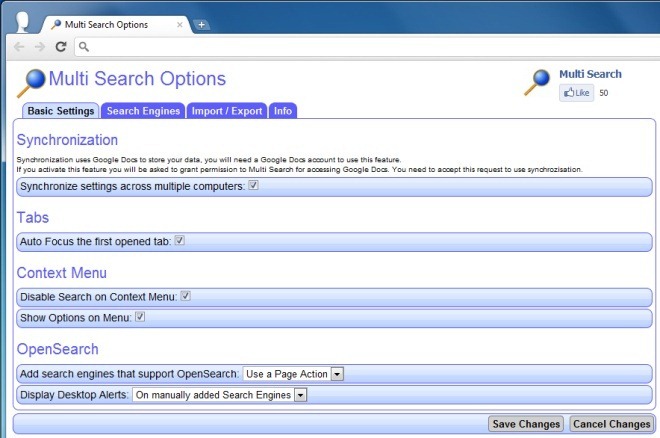Click the Multi Search Options logo icon
This screenshot has width=660, height=438.
[x=31, y=83]
